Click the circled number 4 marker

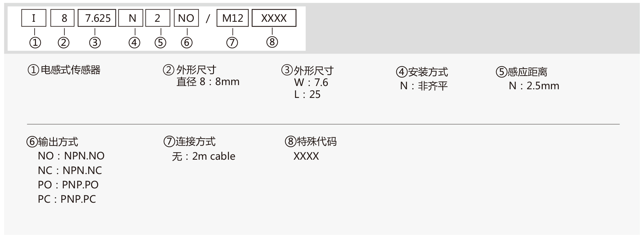coord(134,43)
